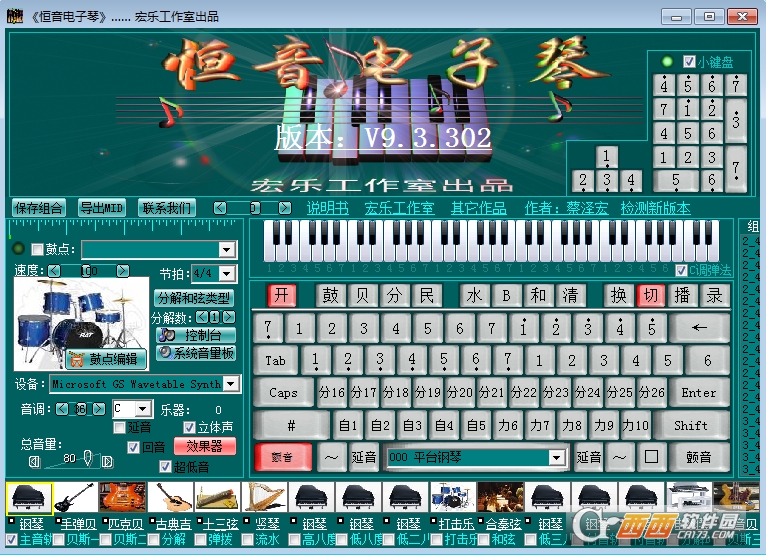Screen dimensions: 766x555
Task: Click the 贝 mode key
Action: click(362, 295)
